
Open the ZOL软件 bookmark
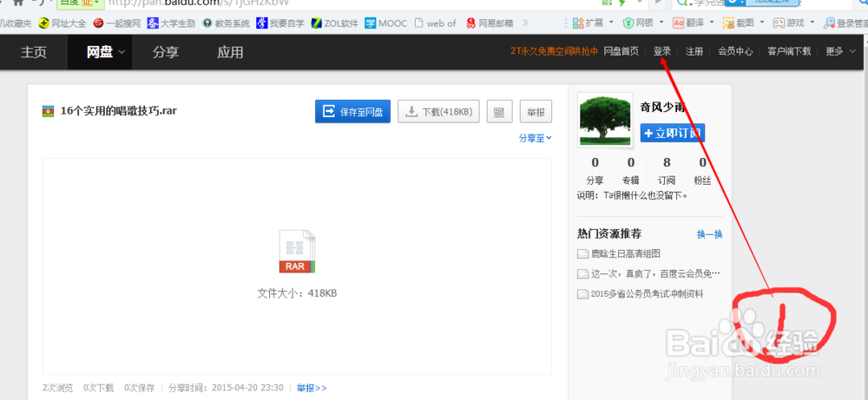[334, 23]
